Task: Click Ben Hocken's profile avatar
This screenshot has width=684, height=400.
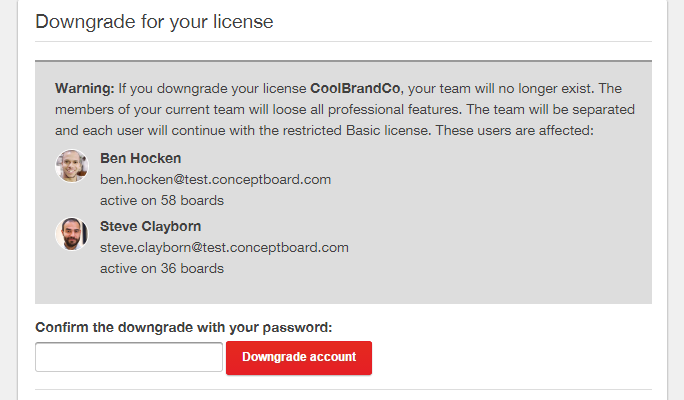Action: pyautogui.click(x=72, y=166)
